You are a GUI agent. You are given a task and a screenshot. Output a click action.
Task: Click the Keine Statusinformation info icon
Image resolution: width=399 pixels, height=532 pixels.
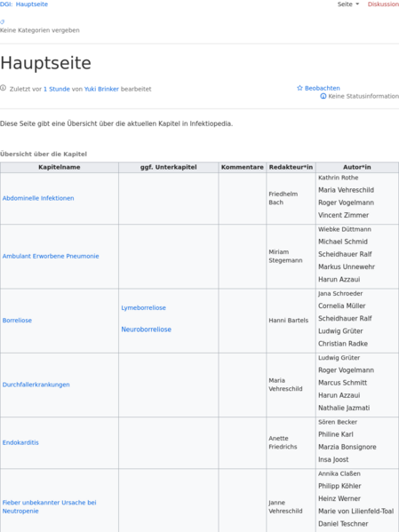point(323,96)
